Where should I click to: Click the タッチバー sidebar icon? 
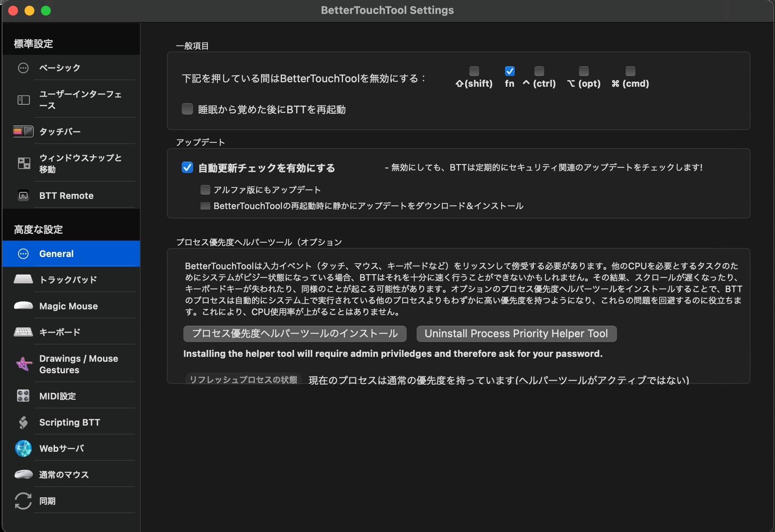[23, 131]
